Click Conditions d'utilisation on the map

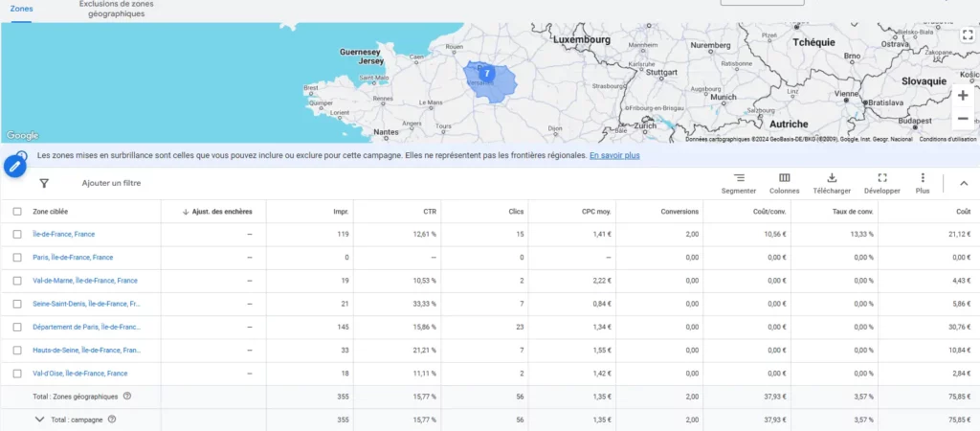pos(947,139)
